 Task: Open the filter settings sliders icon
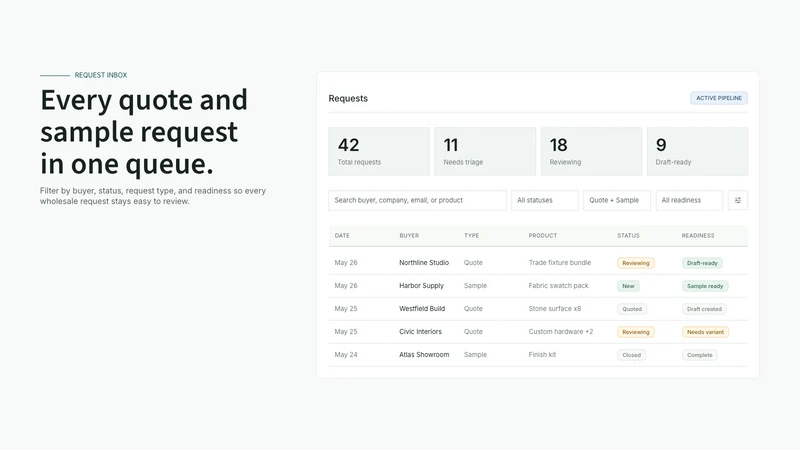pyautogui.click(x=738, y=201)
